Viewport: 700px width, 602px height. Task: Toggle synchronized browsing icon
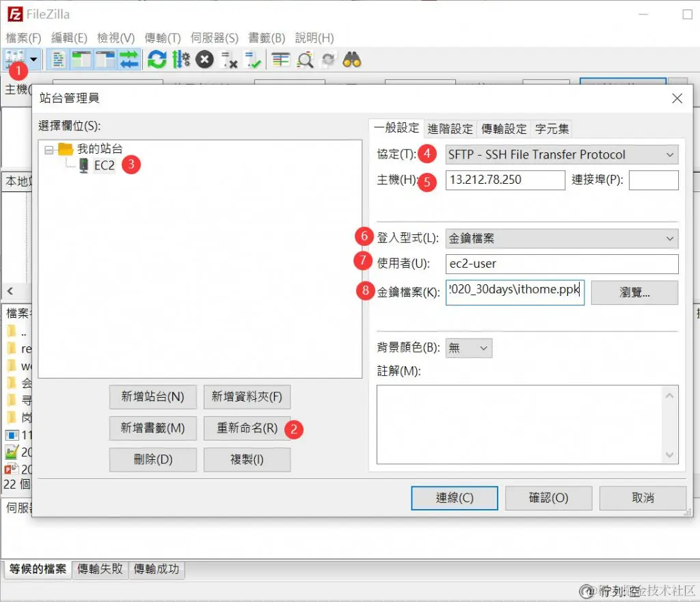[327, 59]
